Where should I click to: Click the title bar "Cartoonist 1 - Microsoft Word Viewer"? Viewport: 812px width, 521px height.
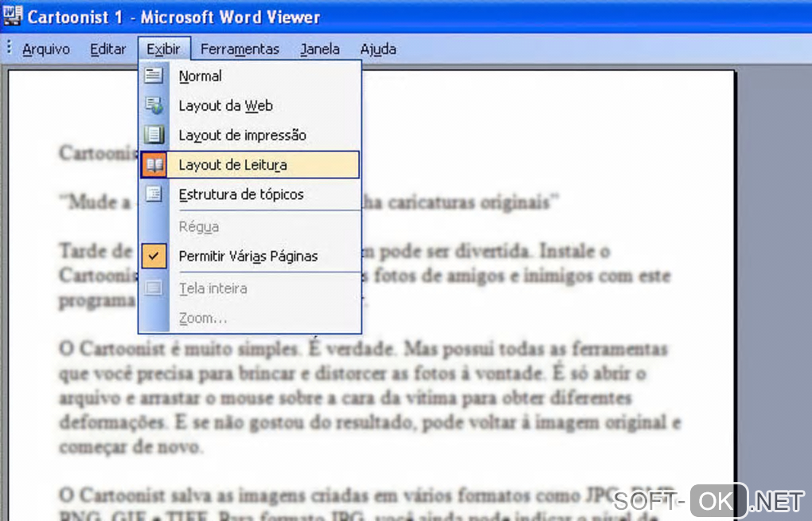pos(174,17)
